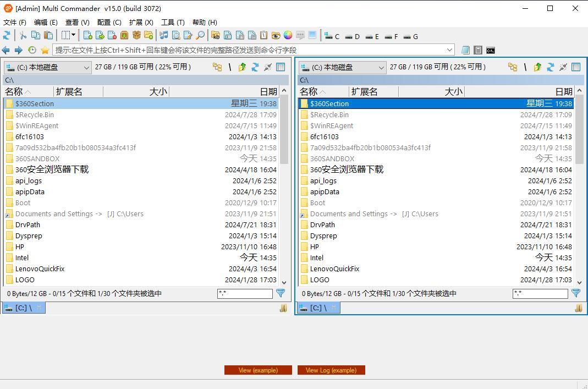The height and width of the screenshot is (389, 588).
Task: Expand the command line history dropdown
Action: point(450,50)
